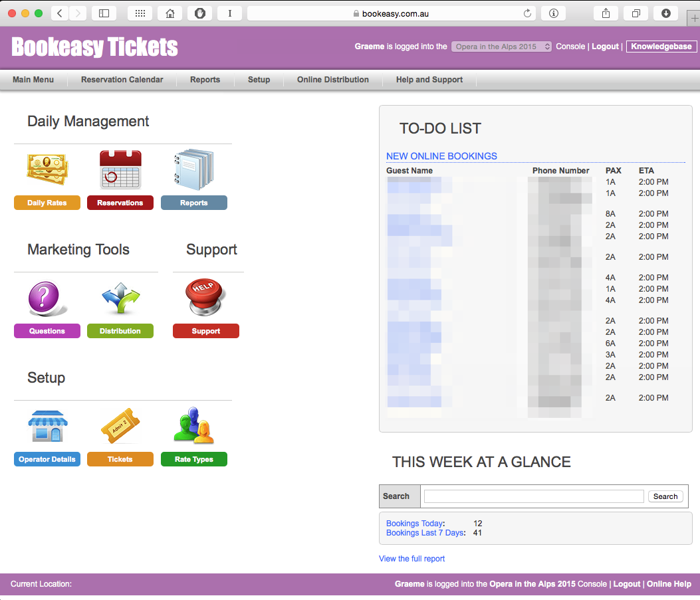Open a new tab with plus button
This screenshot has height=600, width=700.
[694, 19]
